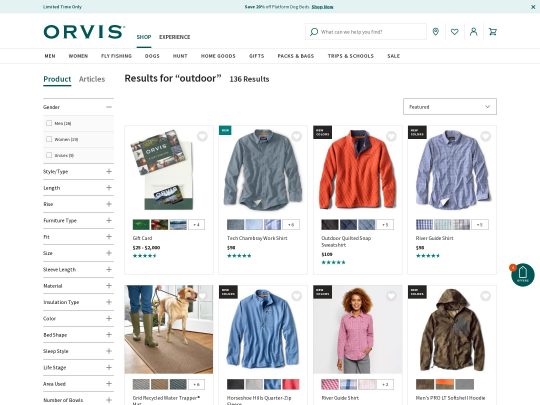Click the search magnifier icon
Screen dimensions: 540x405
point(313,32)
